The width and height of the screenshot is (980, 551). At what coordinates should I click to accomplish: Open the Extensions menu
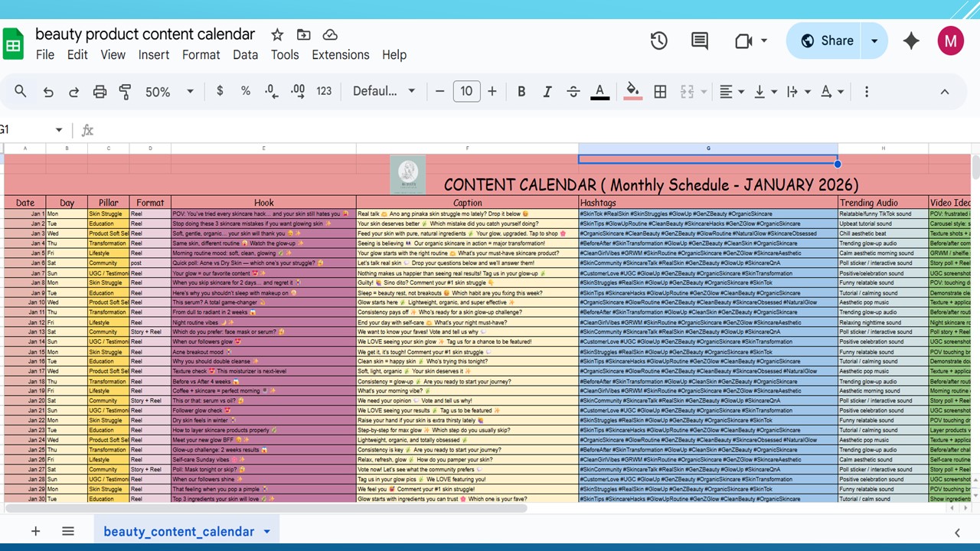click(340, 55)
